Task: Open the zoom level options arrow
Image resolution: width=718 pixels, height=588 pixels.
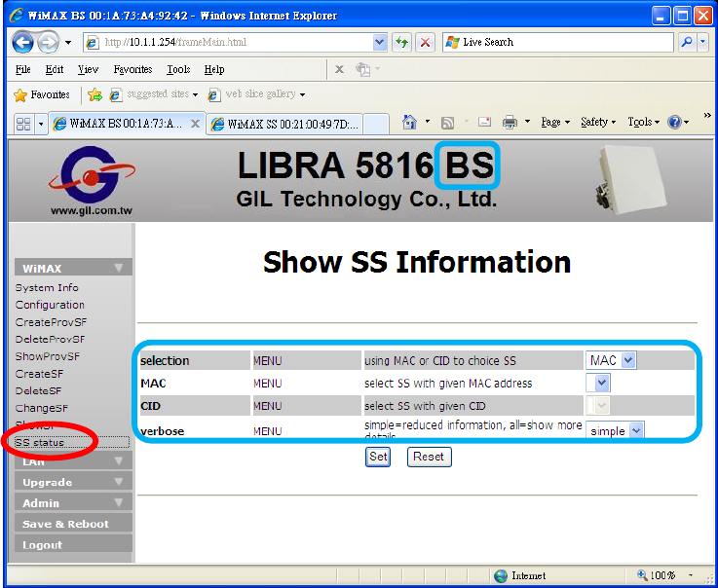Action: pos(691,575)
